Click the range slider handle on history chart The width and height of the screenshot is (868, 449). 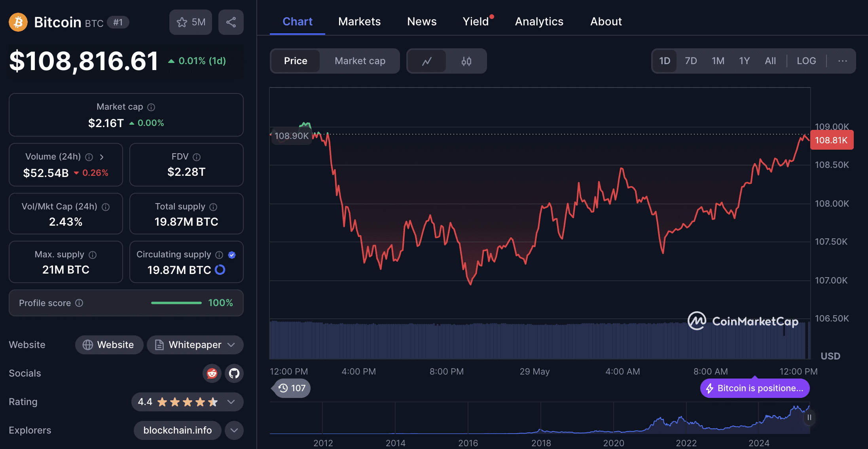tap(809, 417)
